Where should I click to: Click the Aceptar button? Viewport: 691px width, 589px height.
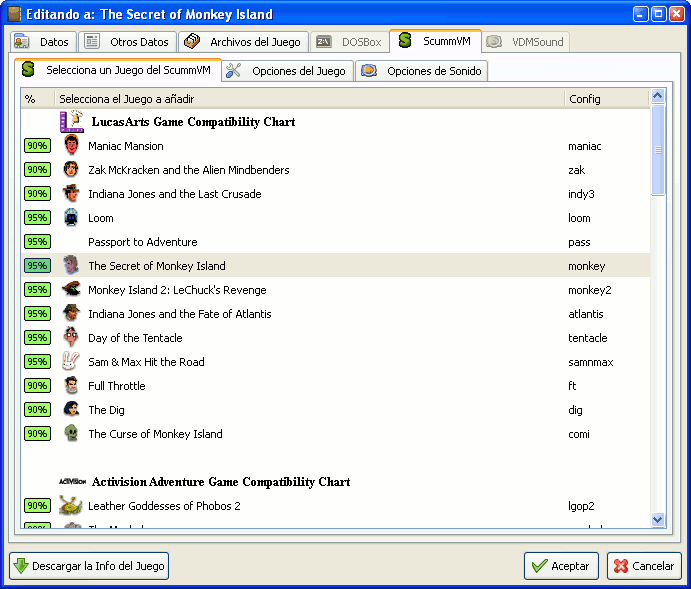point(561,566)
